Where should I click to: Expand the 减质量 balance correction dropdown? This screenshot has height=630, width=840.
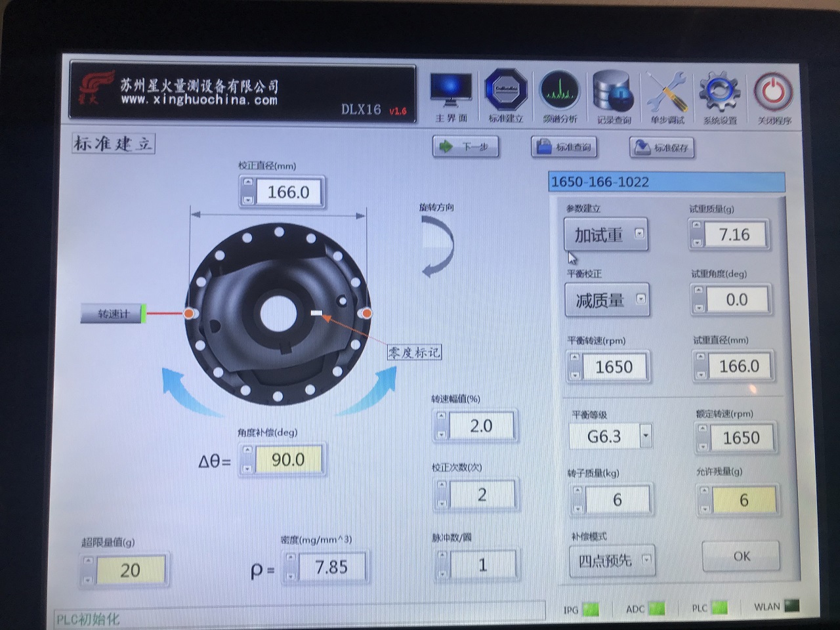coord(640,299)
